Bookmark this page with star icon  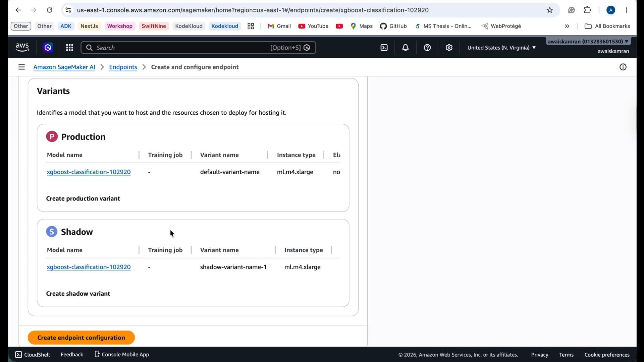(x=550, y=10)
